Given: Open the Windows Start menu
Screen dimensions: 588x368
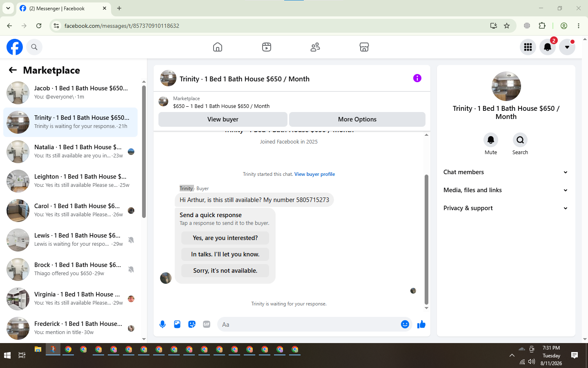Looking at the screenshot, I should click(7, 355).
